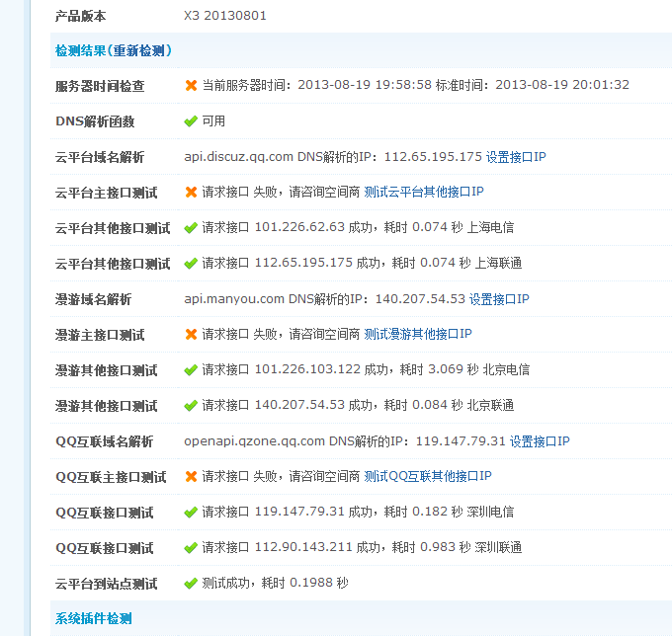This screenshot has height=636, width=672.
Task: Click green check icon beside 101.226.62.63 result
Action: pyautogui.click(x=191, y=228)
